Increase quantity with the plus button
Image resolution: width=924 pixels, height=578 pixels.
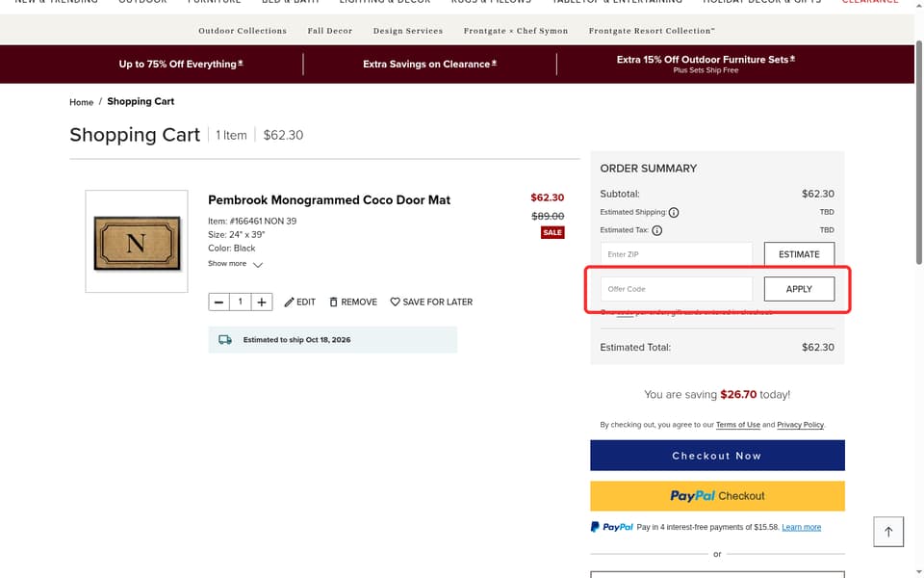(262, 302)
